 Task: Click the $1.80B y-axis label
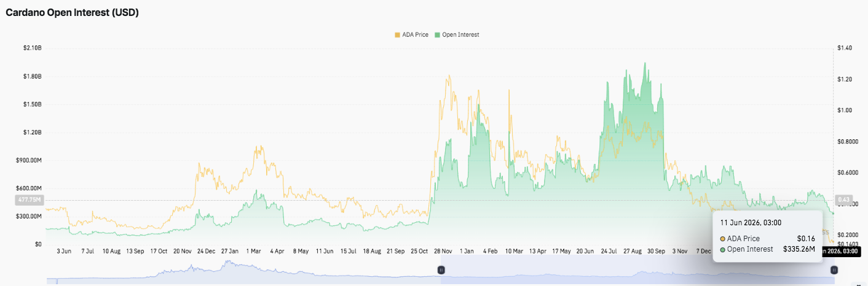coord(33,76)
